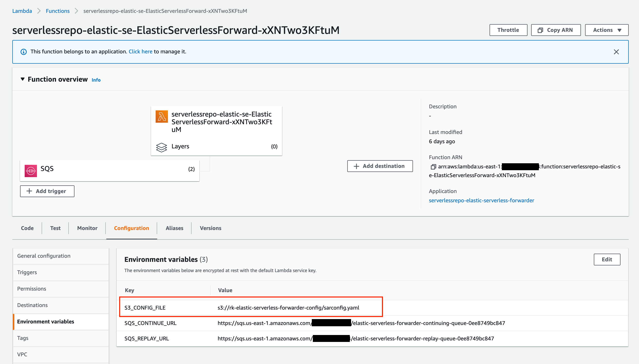Go to the Functions breadcrumb
The height and width of the screenshot is (364, 639).
click(58, 11)
